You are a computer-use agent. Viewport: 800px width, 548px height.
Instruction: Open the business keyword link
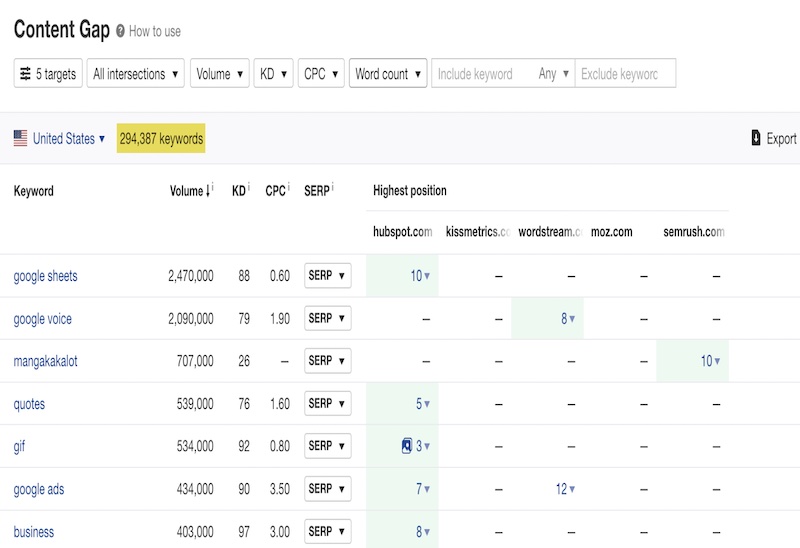34,532
